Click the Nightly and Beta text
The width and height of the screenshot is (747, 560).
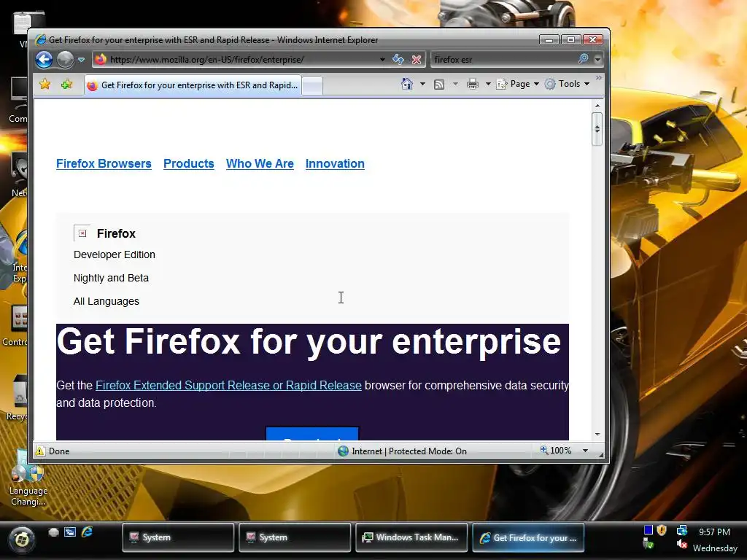[x=111, y=278]
